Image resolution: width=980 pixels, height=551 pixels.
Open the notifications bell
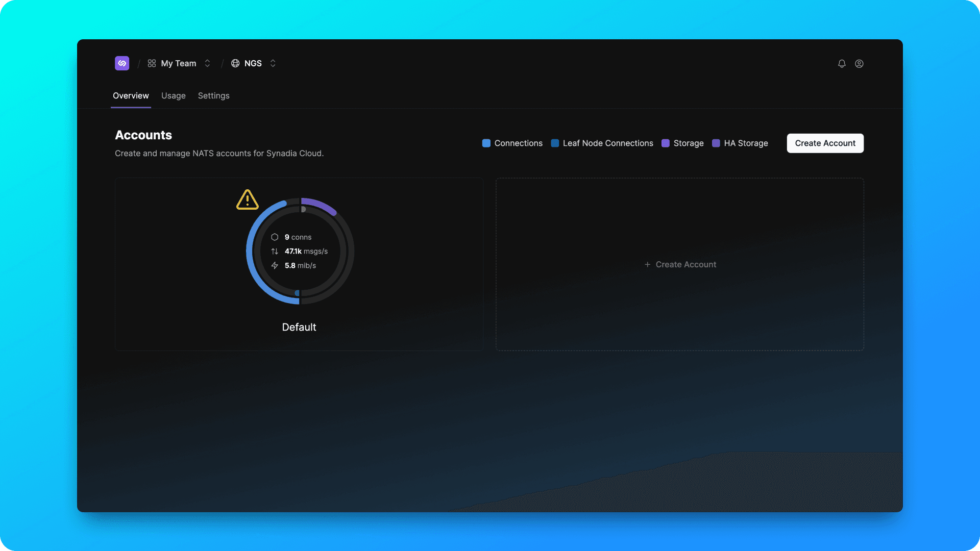pos(842,64)
